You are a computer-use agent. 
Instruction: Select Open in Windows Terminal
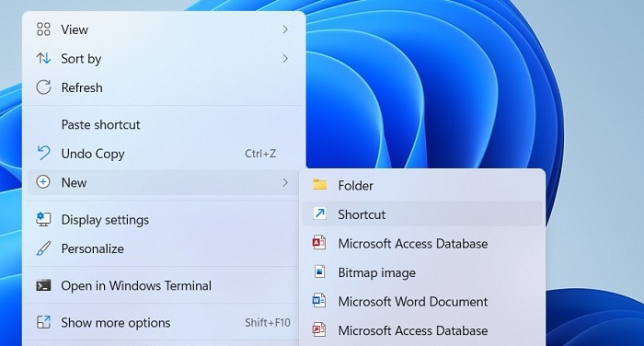click(164, 285)
